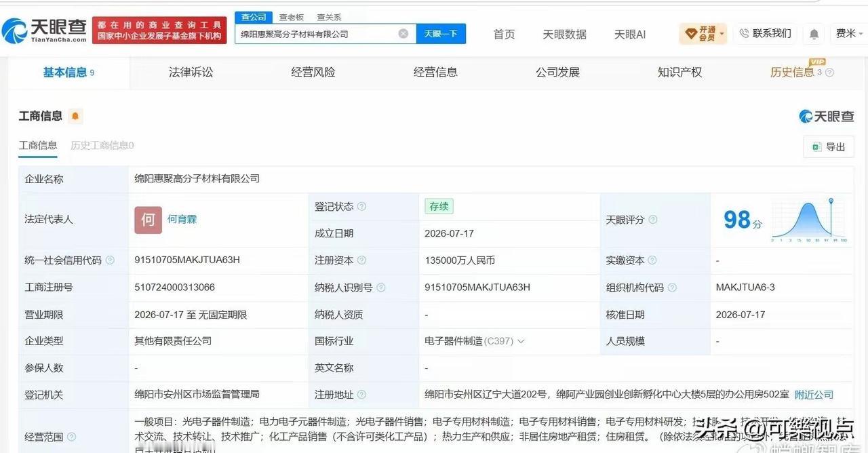The image size is (868, 453).
Task: Switch to the 查公司 search tab
Action: click(254, 17)
